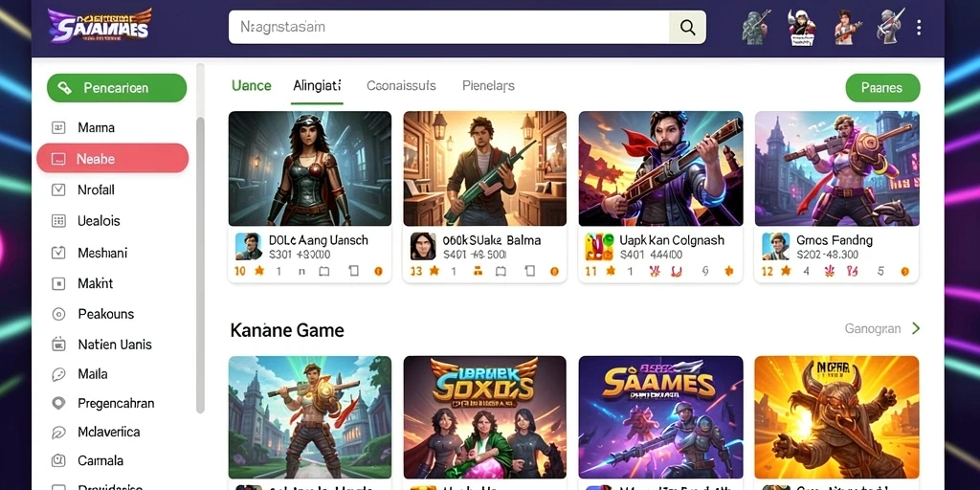
Task: Open the Peakouns sidebar icon
Action: [58, 314]
